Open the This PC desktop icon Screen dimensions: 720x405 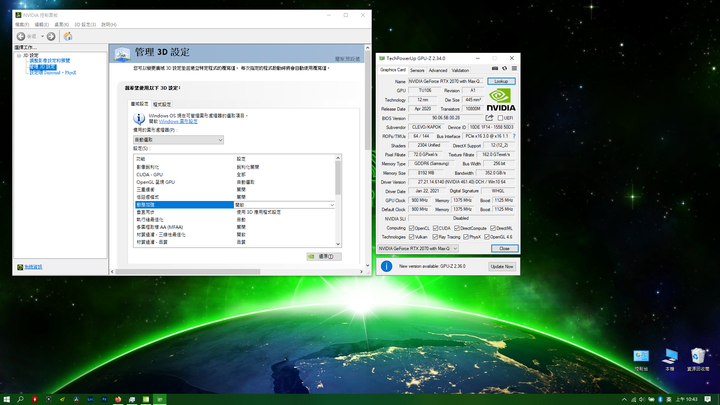coord(670,360)
